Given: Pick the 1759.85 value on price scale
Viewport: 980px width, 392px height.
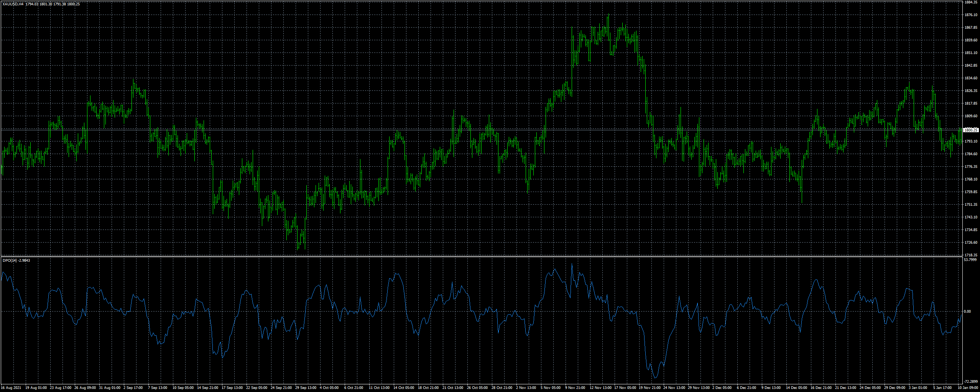Looking at the screenshot, I should click(x=971, y=192).
